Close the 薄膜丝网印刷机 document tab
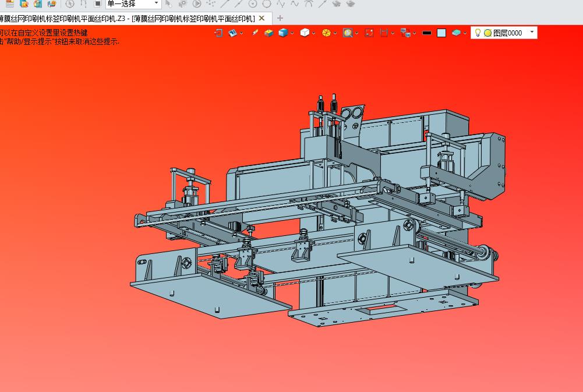The height and width of the screenshot is (392, 583). (262, 18)
